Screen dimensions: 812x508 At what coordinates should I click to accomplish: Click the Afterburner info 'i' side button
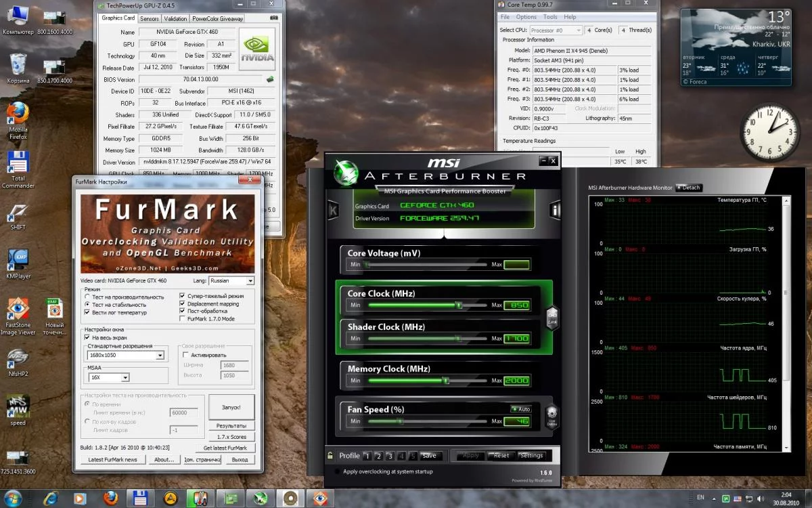555,209
